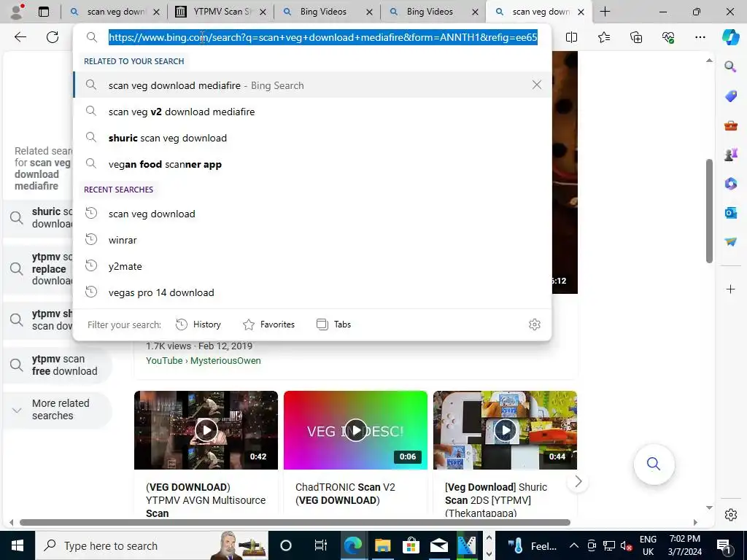
Task: Open sidebar settings gear at bottom
Action: click(x=730, y=515)
